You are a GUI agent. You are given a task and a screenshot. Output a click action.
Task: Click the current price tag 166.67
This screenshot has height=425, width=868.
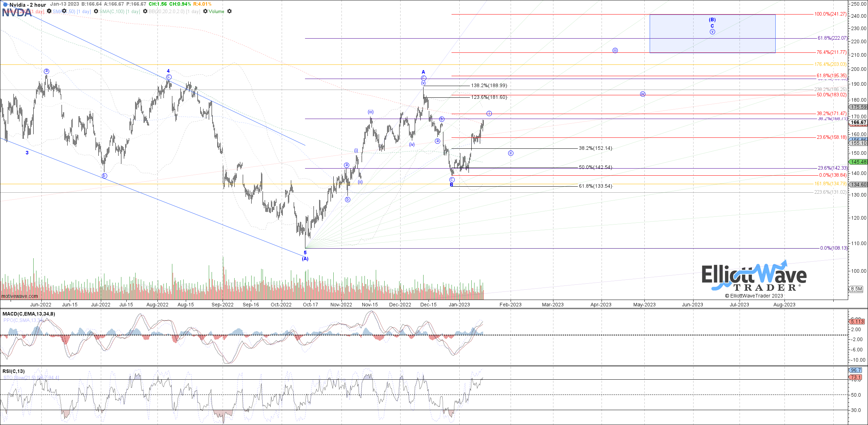click(858, 122)
